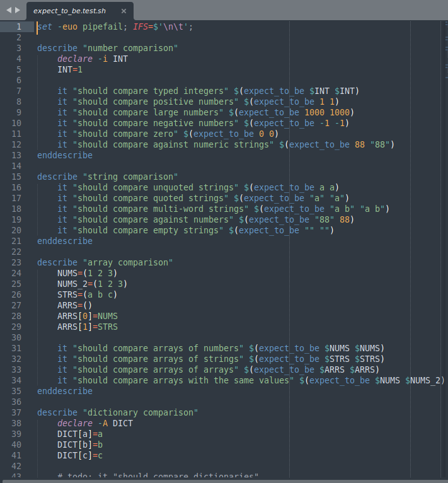The image size is (448, 483).
Task: Click 'enddescribe' on line 21
Action: click(x=65, y=241)
